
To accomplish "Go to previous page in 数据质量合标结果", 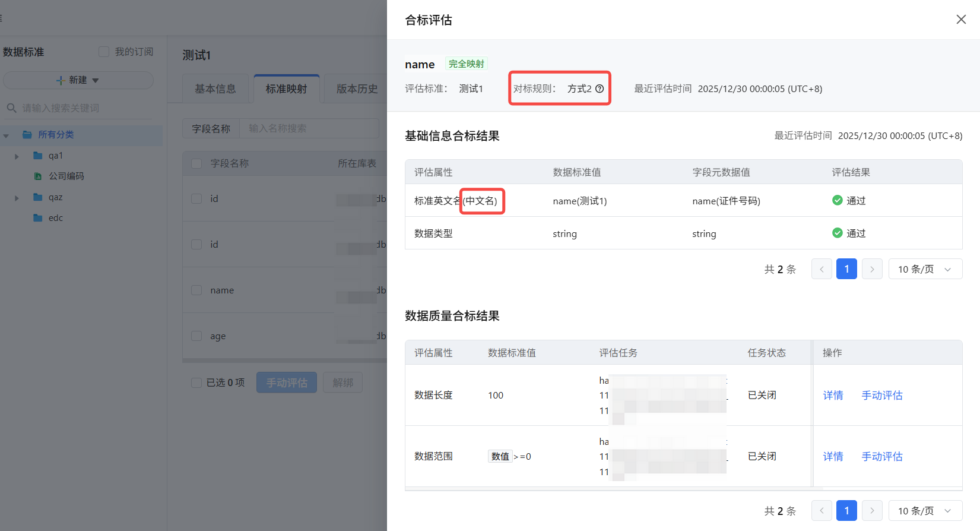I will [x=822, y=511].
